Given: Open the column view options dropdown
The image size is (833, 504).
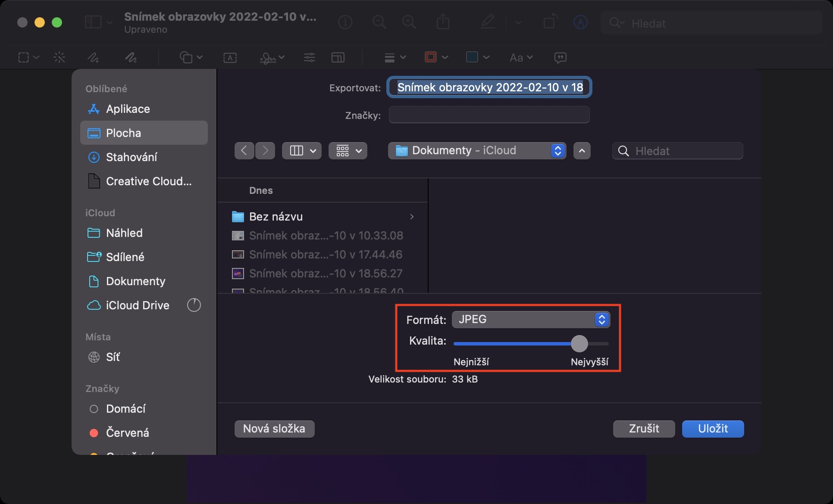Looking at the screenshot, I should (301, 151).
